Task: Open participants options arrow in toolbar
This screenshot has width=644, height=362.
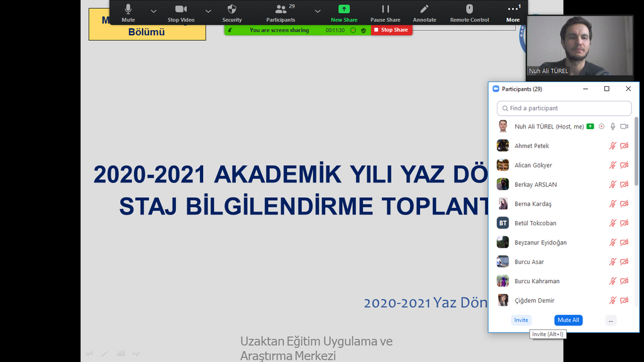Action: 318,11
